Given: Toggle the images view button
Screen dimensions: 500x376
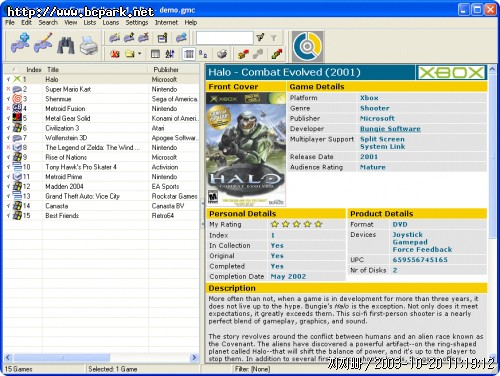Looking at the screenshot, I should 203,54.
